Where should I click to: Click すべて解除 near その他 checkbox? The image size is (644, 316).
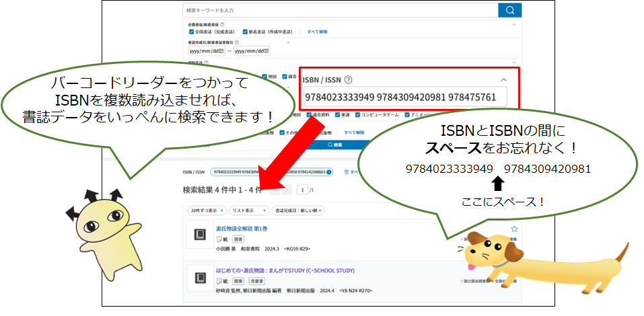(354, 132)
